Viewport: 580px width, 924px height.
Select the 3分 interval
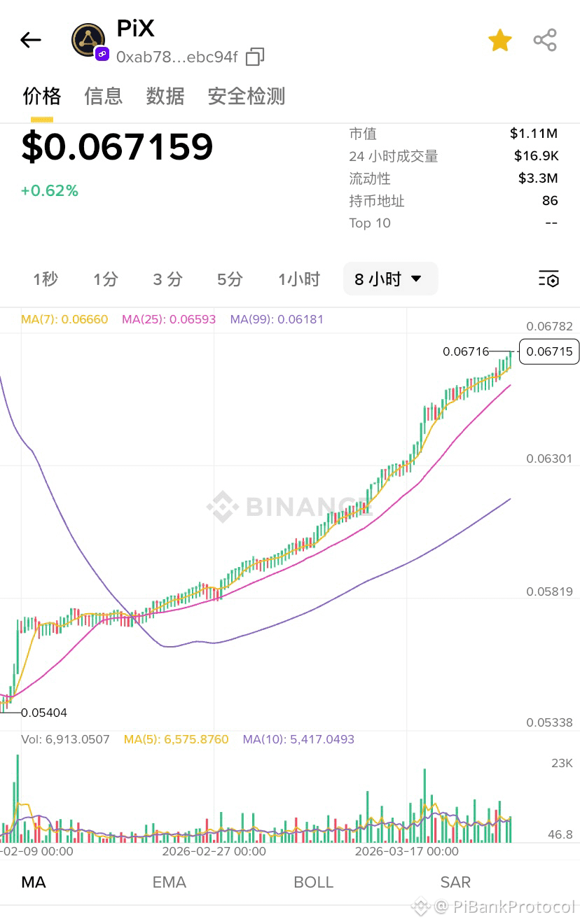[167, 279]
